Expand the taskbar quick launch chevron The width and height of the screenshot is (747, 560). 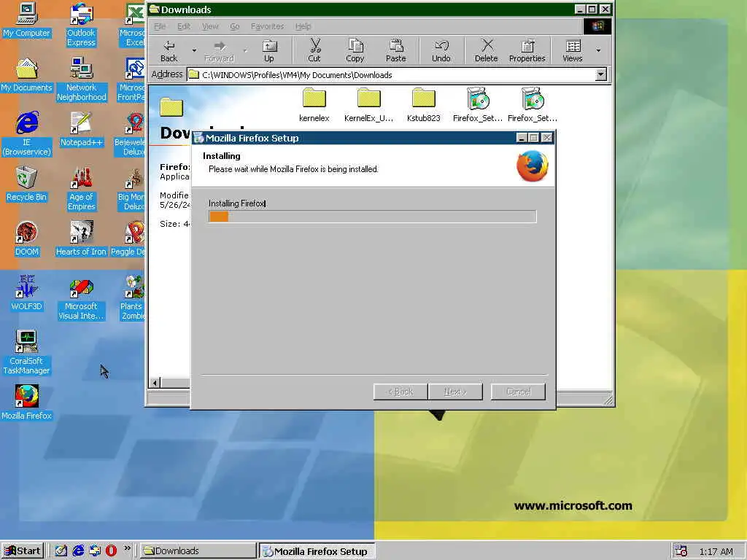127,548
